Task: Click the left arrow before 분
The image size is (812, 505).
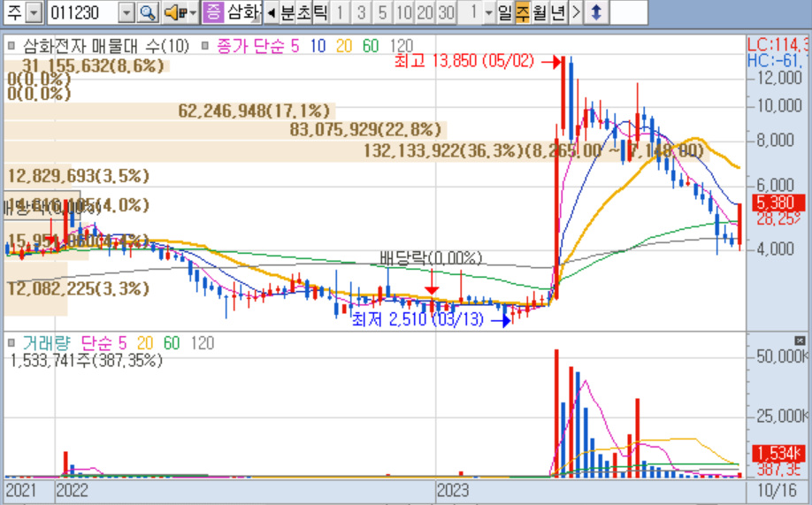Action: pos(271,13)
